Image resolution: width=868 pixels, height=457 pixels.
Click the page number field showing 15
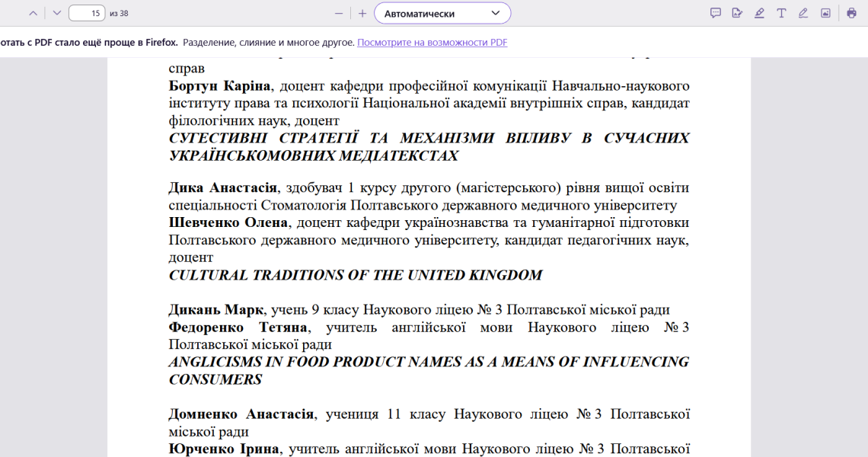click(87, 13)
